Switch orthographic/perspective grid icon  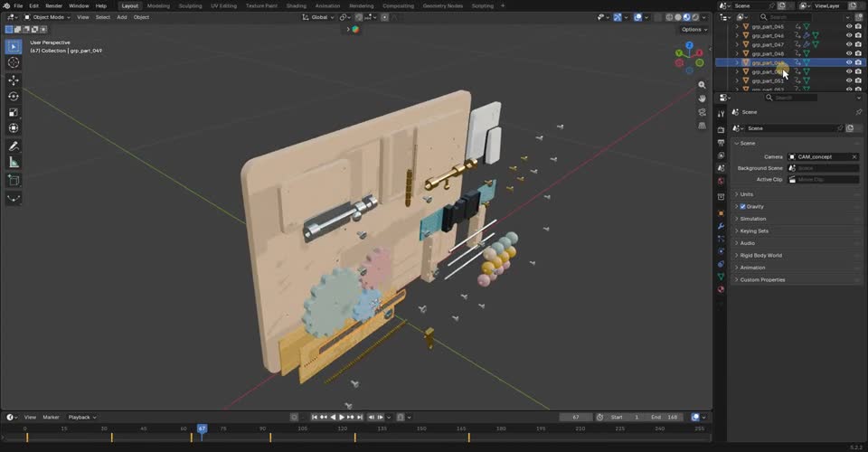[x=702, y=126]
